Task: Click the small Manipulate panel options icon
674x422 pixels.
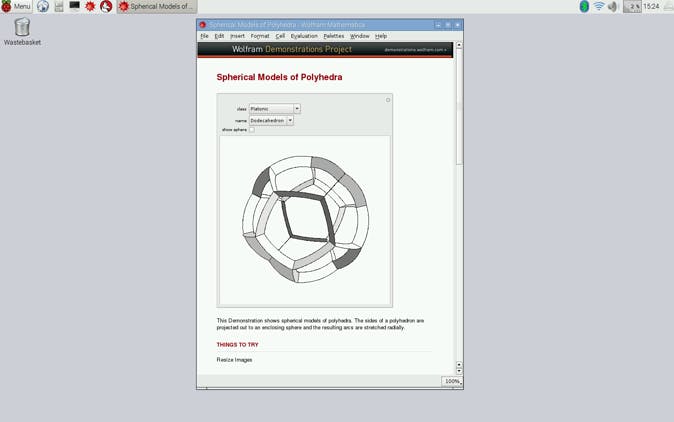Action: (x=388, y=100)
